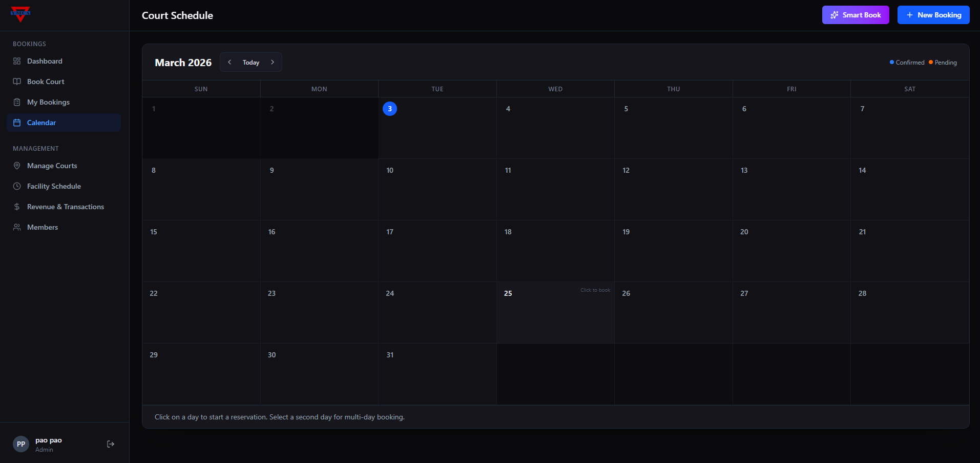
Task: Click the WED column header
Action: [x=555, y=89]
